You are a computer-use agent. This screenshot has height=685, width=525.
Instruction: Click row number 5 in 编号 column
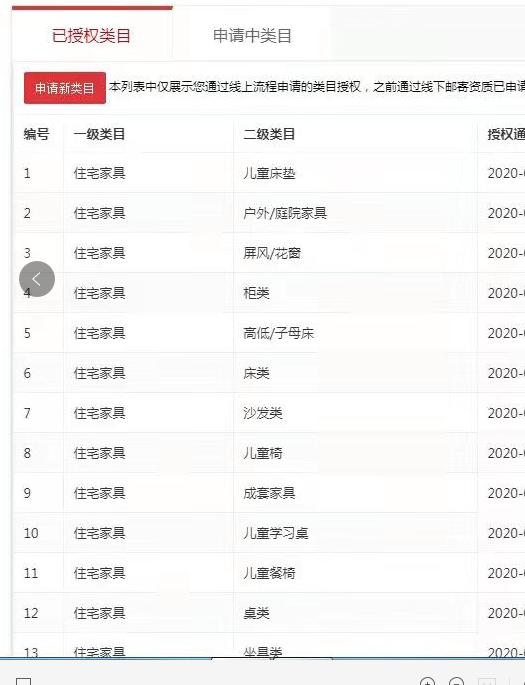[27, 333]
